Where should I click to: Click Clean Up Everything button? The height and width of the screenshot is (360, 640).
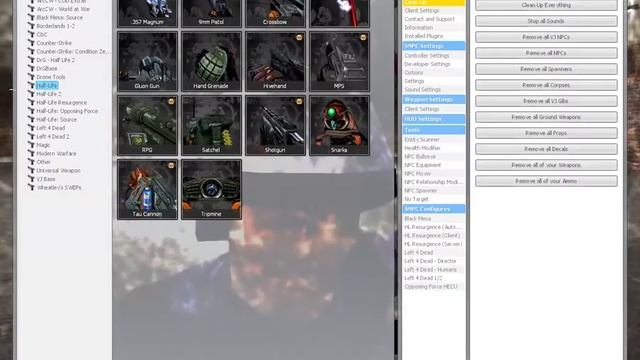pos(546,5)
